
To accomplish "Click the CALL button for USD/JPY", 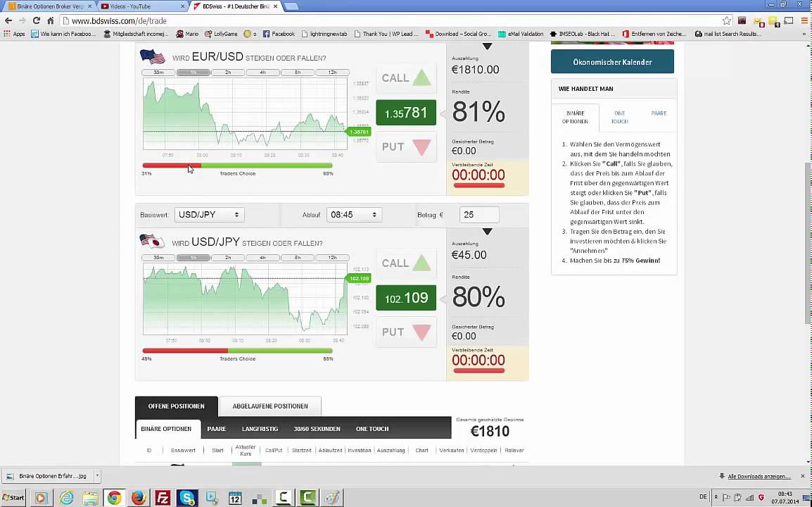I will point(406,263).
